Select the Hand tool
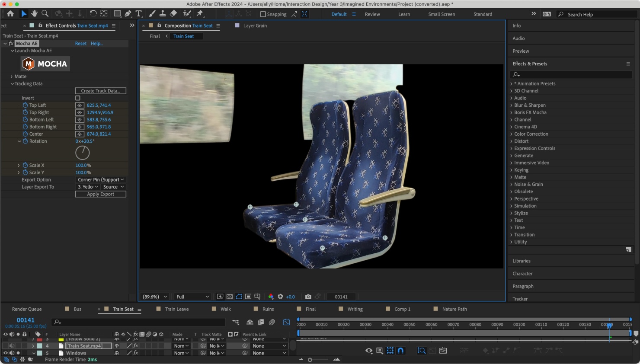The width and height of the screenshot is (640, 364). [34, 14]
